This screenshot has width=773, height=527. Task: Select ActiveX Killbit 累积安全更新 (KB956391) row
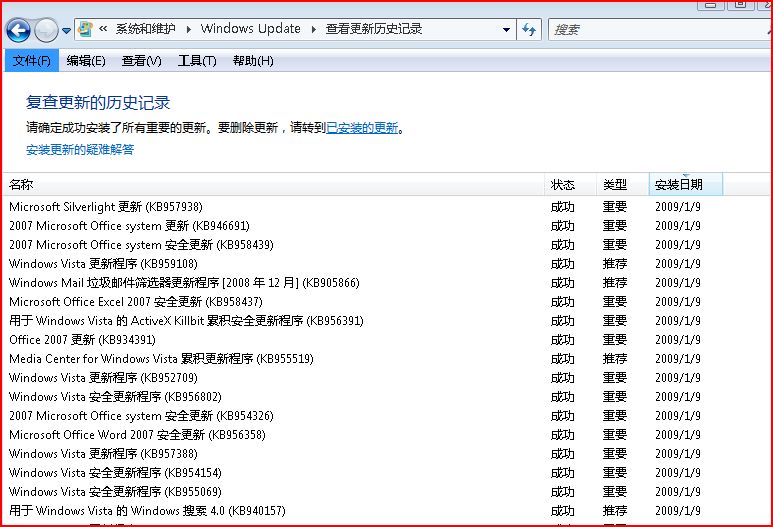(386, 320)
